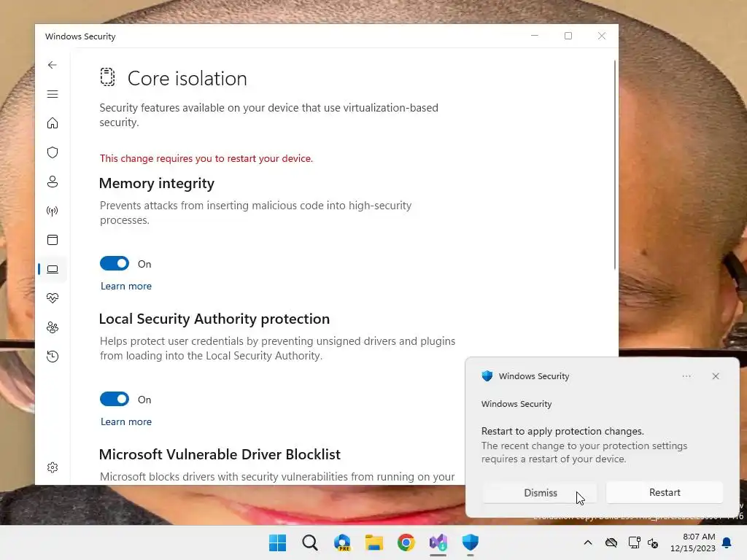Open Visual Studio from taskbar
The height and width of the screenshot is (560, 747).
click(x=438, y=542)
